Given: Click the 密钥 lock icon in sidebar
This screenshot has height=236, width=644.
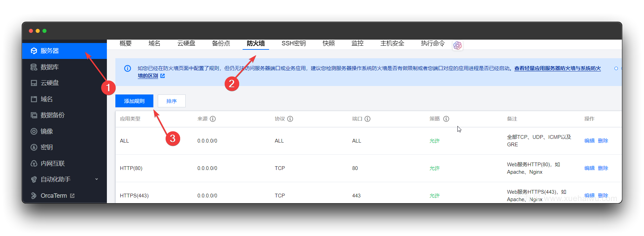Looking at the screenshot, I should pos(34,147).
